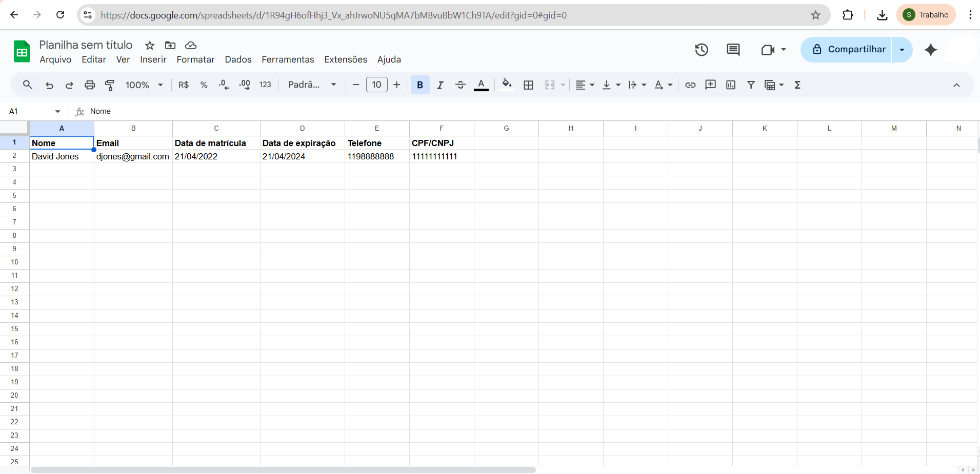Open the Ver menu

pyautogui.click(x=123, y=59)
